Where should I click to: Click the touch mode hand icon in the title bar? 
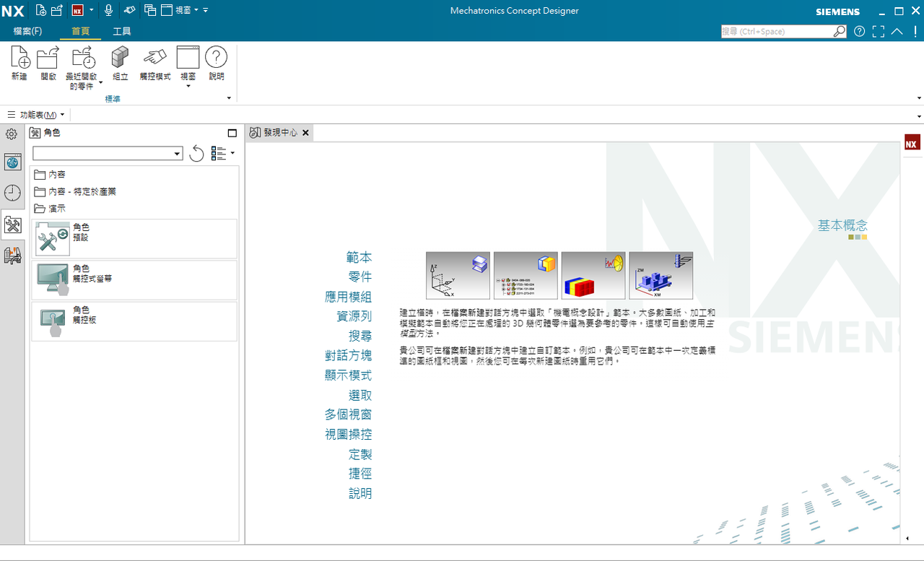(129, 10)
